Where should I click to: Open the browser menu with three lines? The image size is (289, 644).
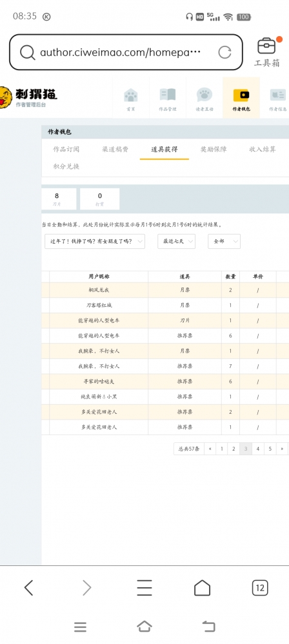pyautogui.click(x=144, y=588)
